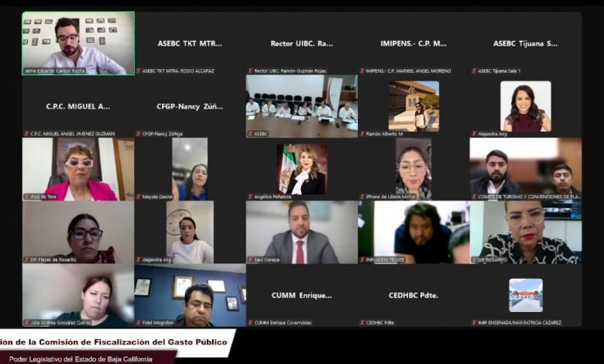Select the C.P.C. MIGUEL A... participant tile
The height and width of the screenshot is (364, 604).
click(x=78, y=106)
